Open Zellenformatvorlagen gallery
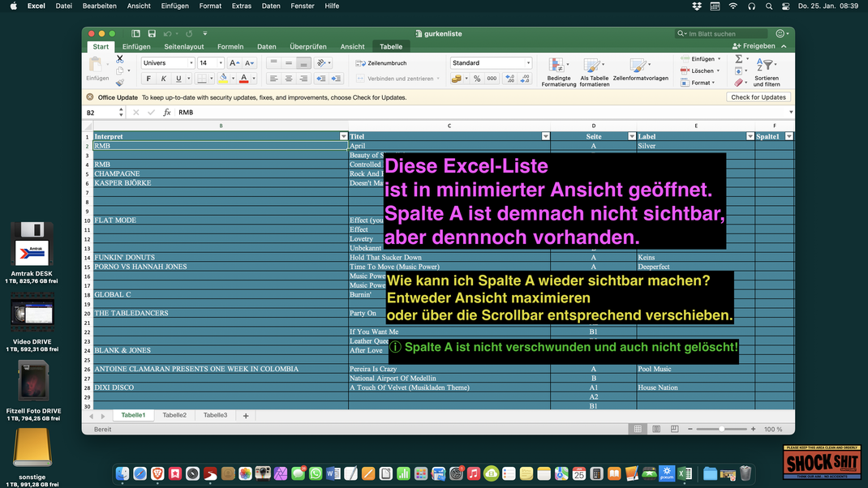 point(641,70)
